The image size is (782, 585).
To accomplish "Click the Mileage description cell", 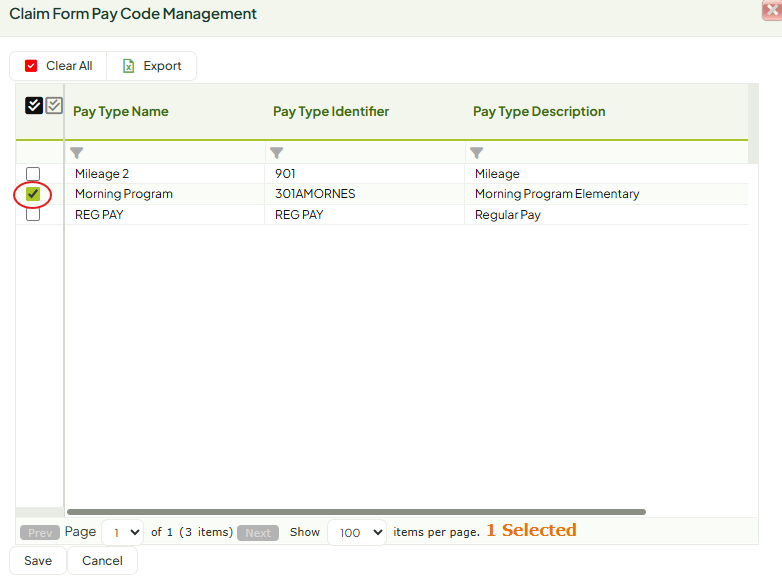I will pos(606,174).
